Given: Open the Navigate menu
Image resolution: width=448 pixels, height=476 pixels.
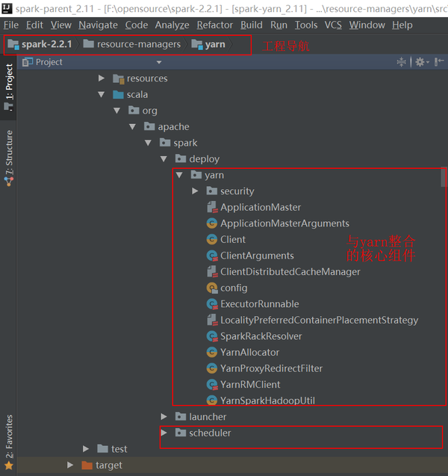Looking at the screenshot, I should tap(98, 25).
